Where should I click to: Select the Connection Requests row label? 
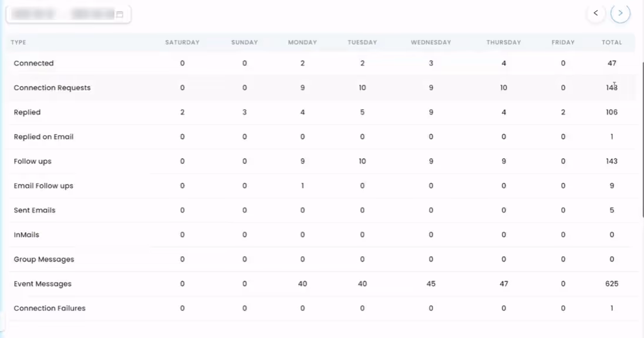coord(52,88)
